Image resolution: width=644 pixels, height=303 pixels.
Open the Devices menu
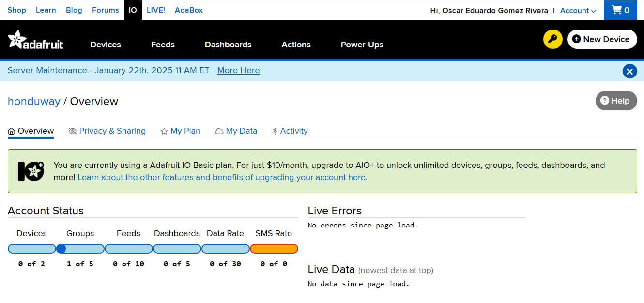(x=106, y=45)
